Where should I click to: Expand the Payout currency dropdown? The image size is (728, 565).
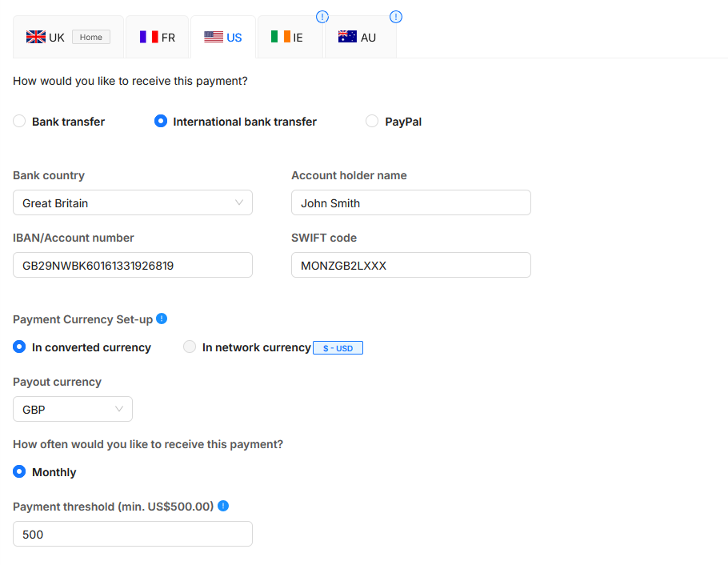pos(73,410)
